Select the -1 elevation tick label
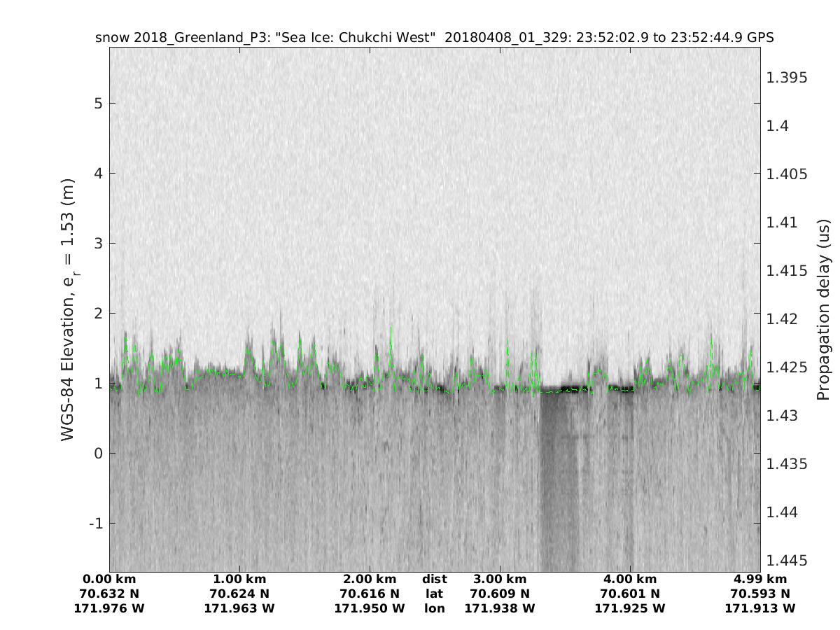Image resolution: width=840 pixels, height=630 pixels. [95, 524]
